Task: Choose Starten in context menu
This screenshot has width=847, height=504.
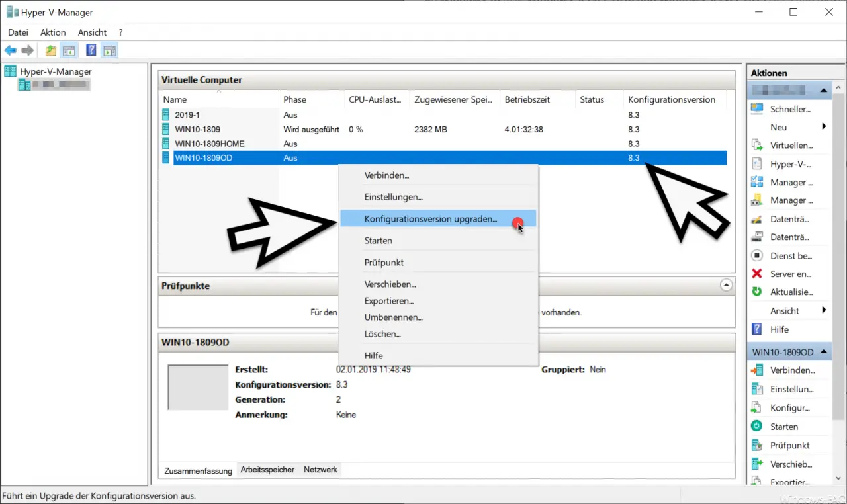Action: click(x=438, y=241)
